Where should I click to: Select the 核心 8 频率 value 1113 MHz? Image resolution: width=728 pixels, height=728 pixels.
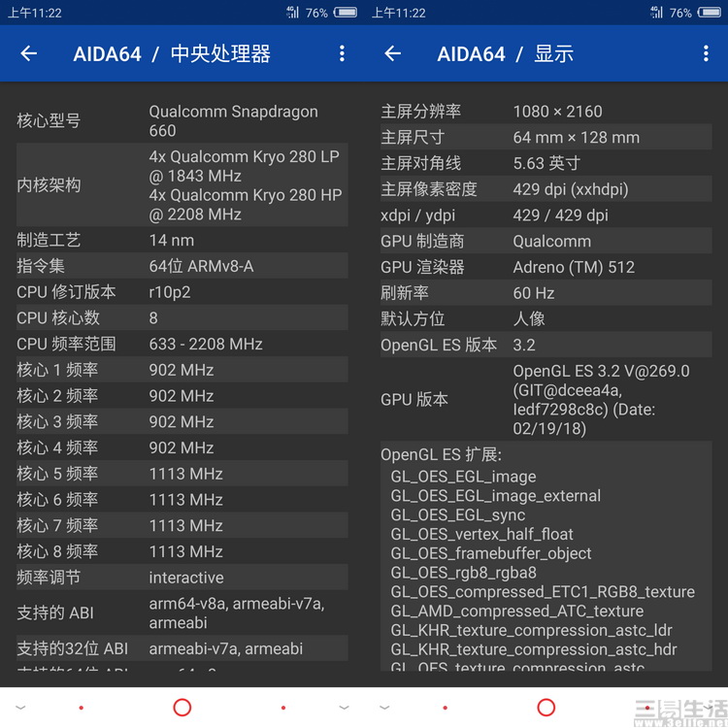[186, 551]
